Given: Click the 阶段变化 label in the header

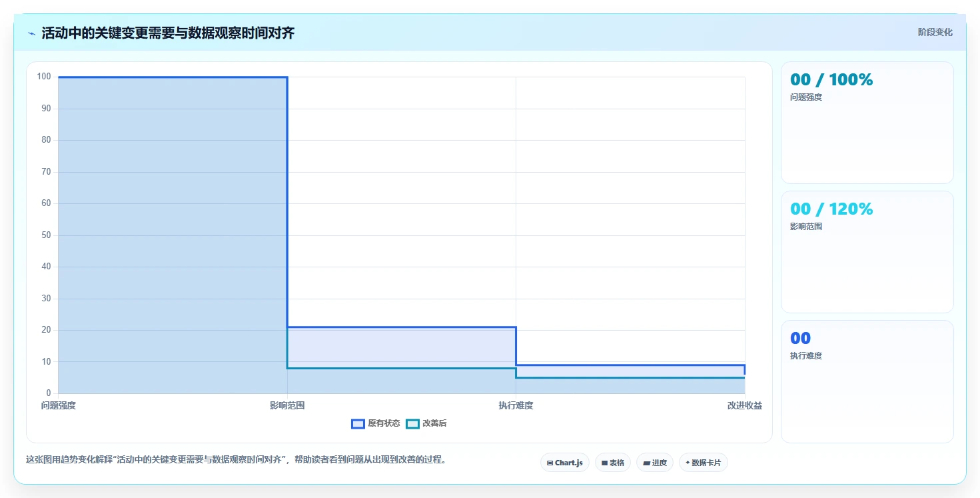Looking at the screenshot, I should pyautogui.click(x=935, y=32).
